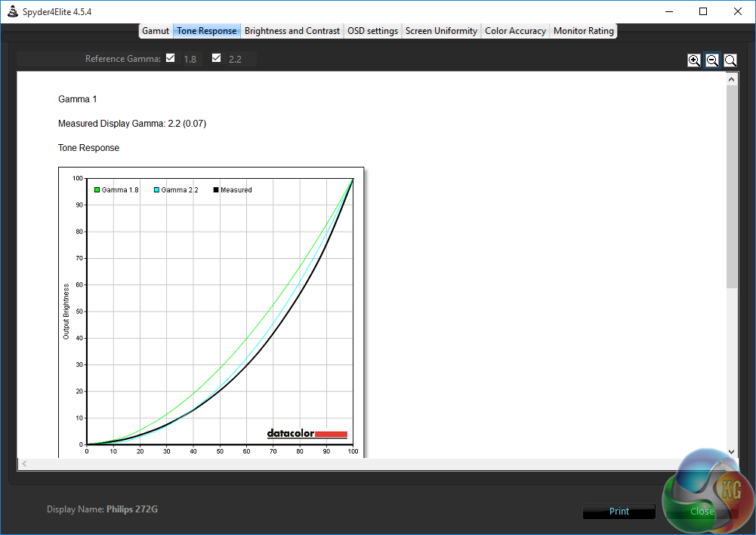Click the 'Output Brightness' axis label

pos(66,312)
